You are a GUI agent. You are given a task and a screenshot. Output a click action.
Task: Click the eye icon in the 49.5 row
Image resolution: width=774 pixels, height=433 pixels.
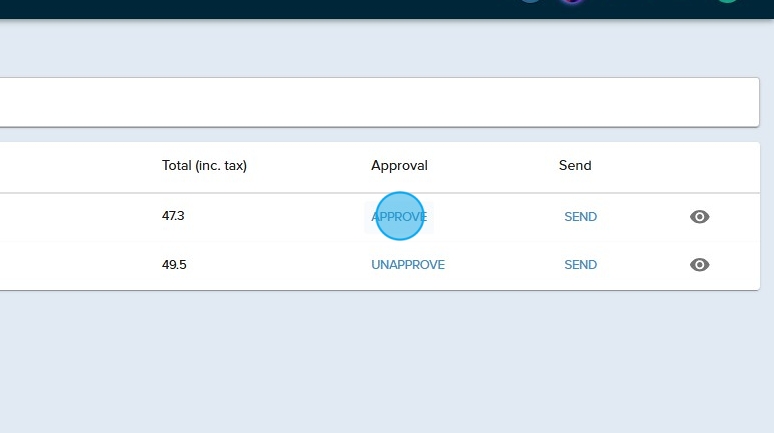pyautogui.click(x=699, y=265)
